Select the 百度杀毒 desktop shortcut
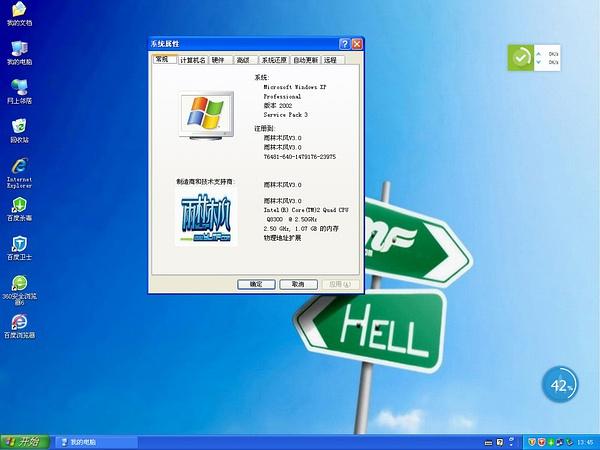The width and height of the screenshot is (600, 450). pos(19,209)
